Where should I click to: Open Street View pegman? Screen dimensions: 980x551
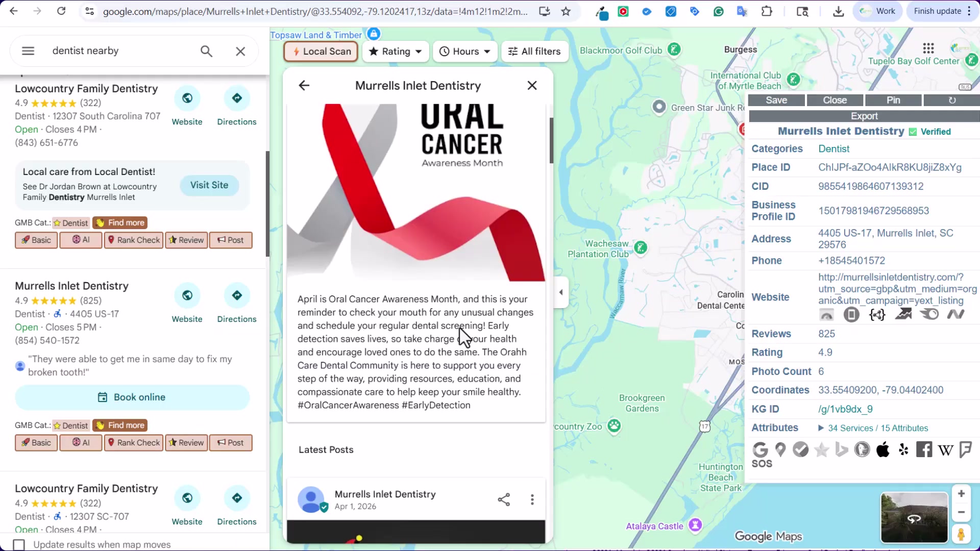[961, 534]
